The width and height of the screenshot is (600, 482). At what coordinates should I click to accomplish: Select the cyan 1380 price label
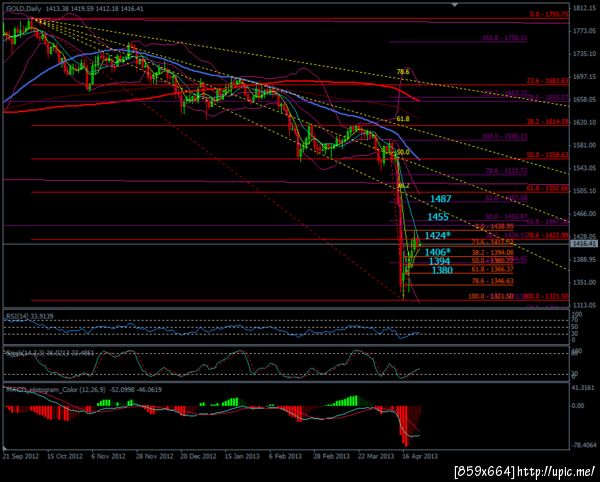point(442,270)
